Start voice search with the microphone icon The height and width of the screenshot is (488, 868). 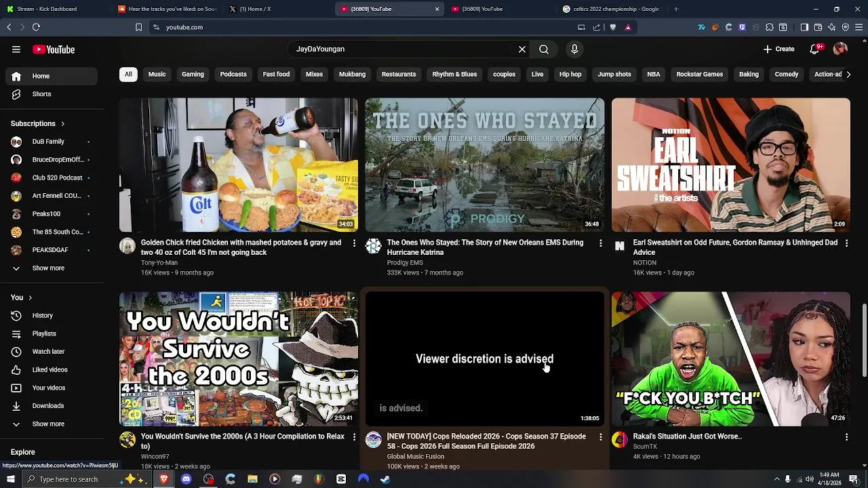574,49
